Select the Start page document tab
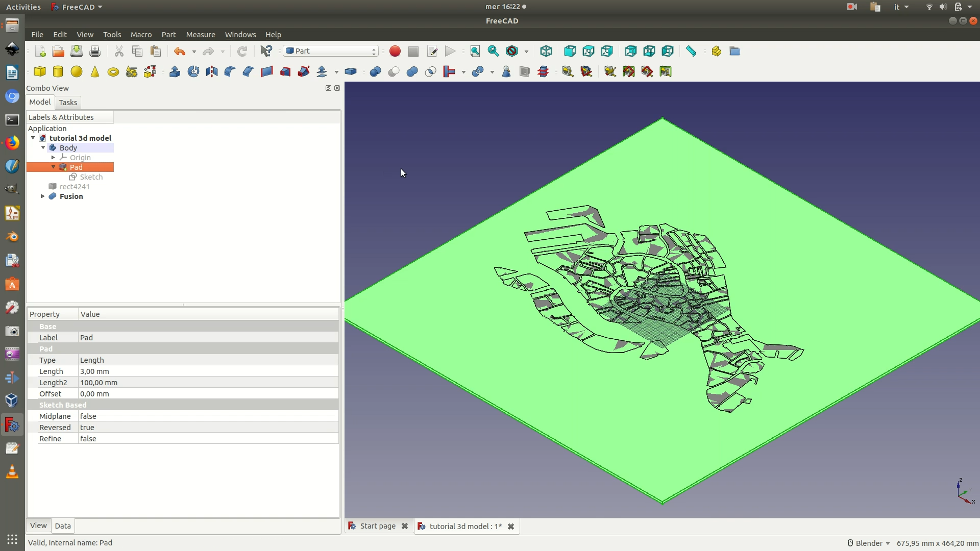Image resolution: width=980 pixels, height=551 pixels. [x=377, y=526]
